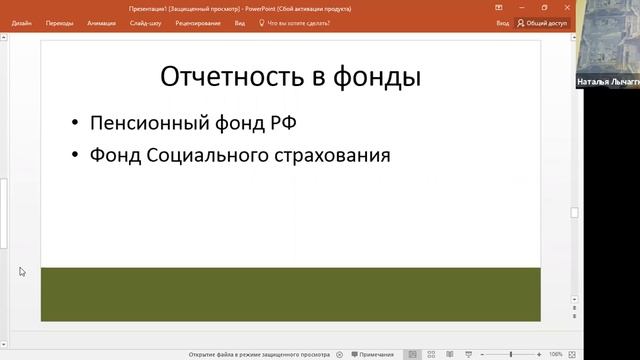This screenshot has width=640, height=360.
Task: Go to the next slide double-arrow button
Action: pos(574,316)
